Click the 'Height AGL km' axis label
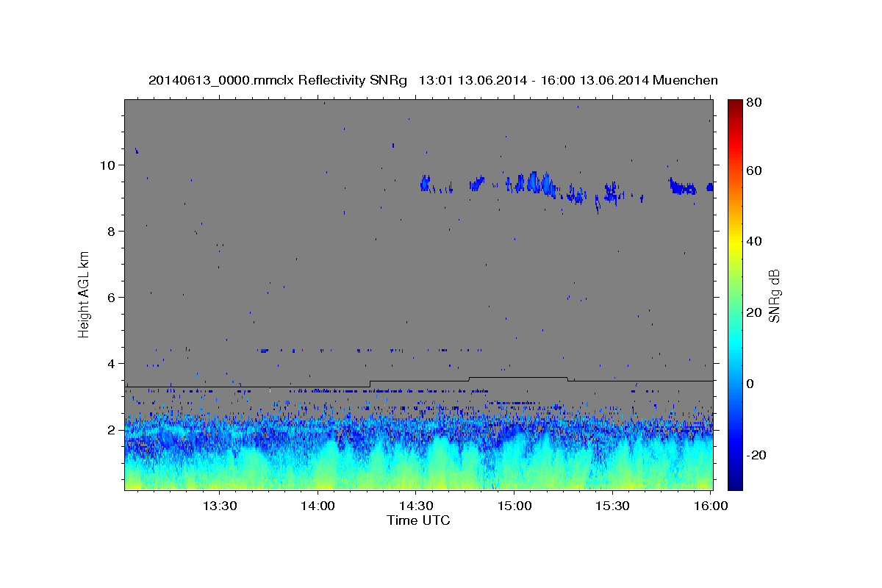The image size is (882, 588). tap(85, 294)
